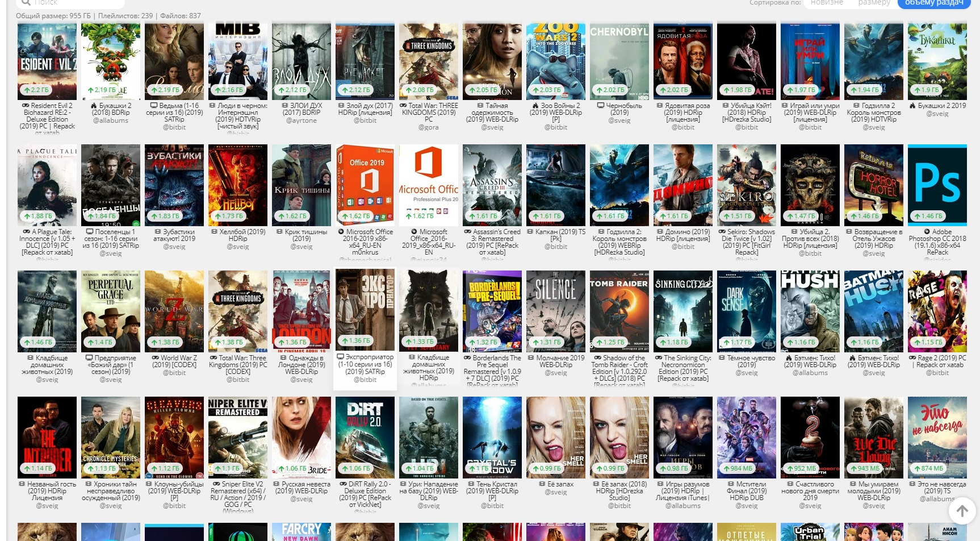Click the gamepad icon before Rage 2

[x=912, y=358]
